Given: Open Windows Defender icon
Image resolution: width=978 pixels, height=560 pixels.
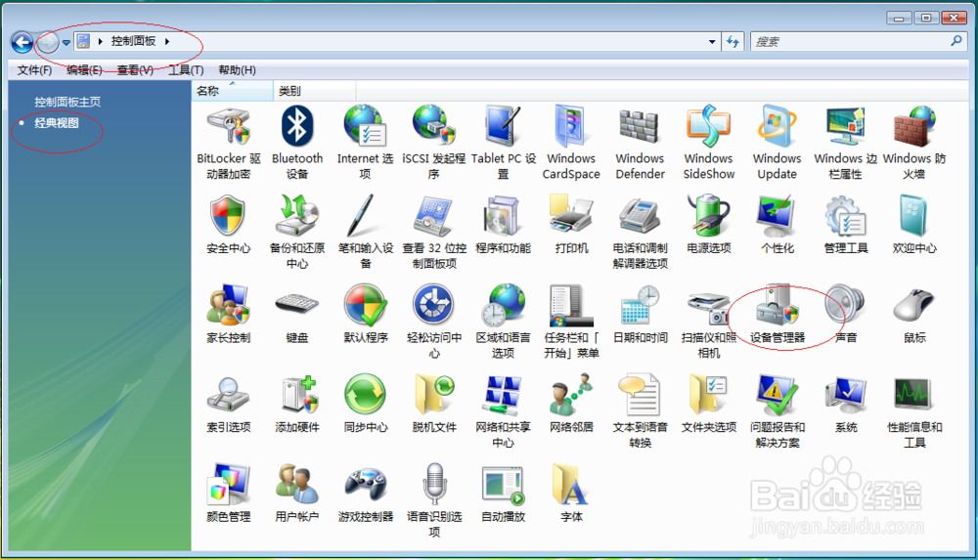Looking at the screenshot, I should (640, 127).
